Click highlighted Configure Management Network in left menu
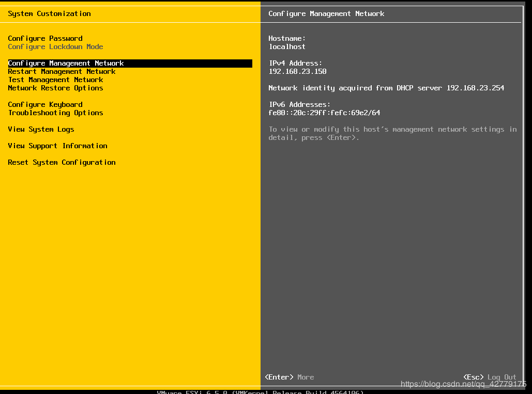This screenshot has width=532, height=394. click(66, 63)
